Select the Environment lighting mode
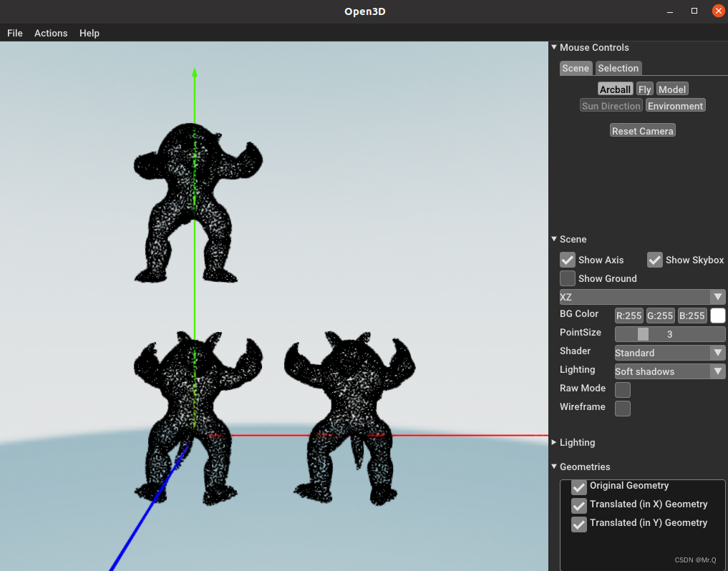This screenshot has width=728, height=571. 675,104
